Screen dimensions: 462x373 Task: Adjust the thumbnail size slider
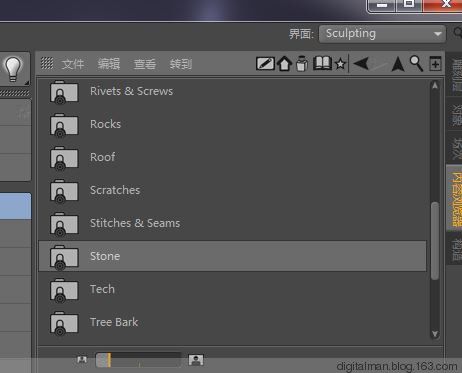pyautogui.click(x=138, y=360)
